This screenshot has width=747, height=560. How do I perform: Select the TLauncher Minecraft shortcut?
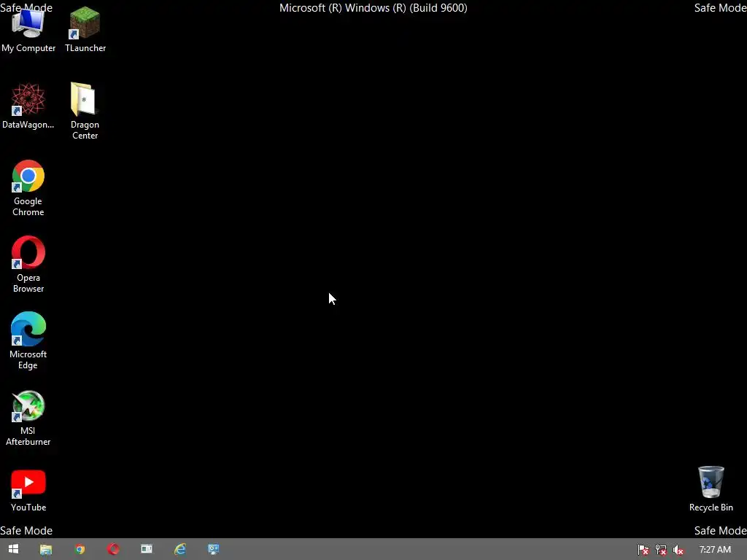point(85,30)
